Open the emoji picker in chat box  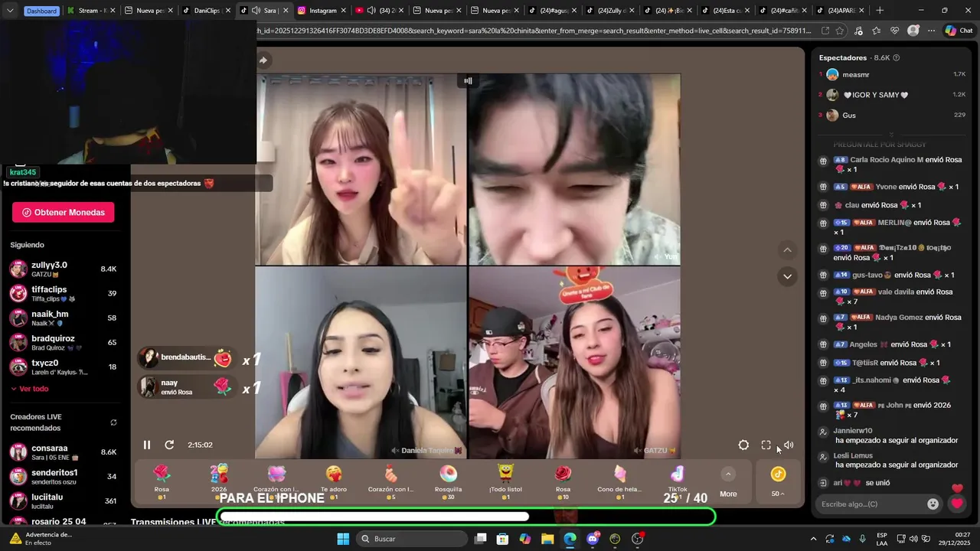click(933, 504)
